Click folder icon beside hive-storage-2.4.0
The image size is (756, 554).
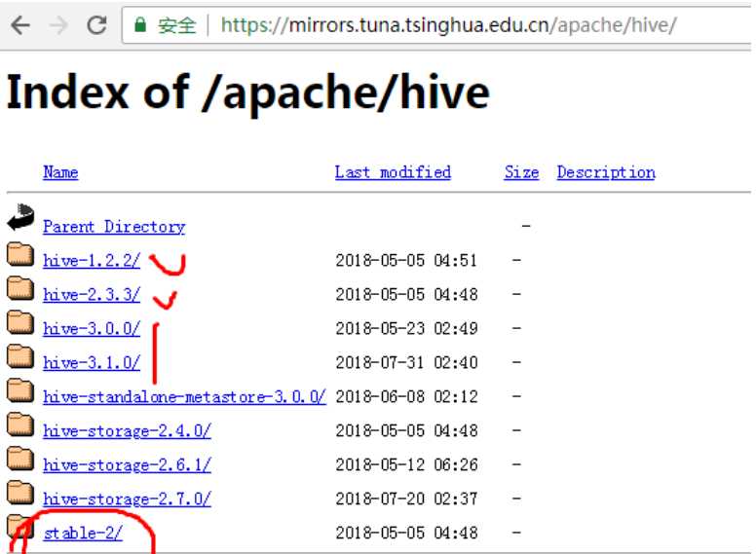pyautogui.click(x=20, y=425)
